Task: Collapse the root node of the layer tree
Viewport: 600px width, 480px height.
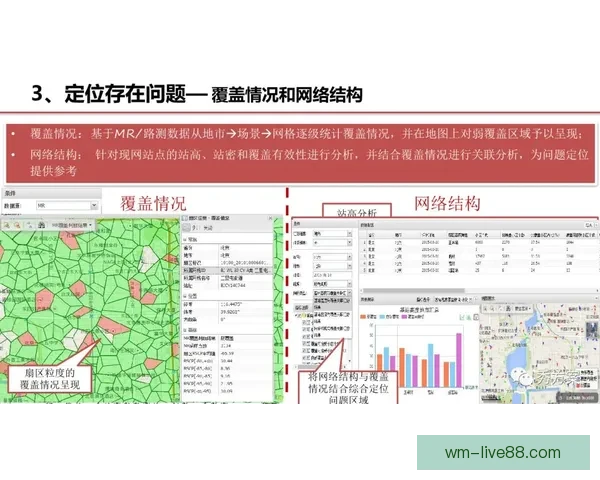Action: pos(297,315)
